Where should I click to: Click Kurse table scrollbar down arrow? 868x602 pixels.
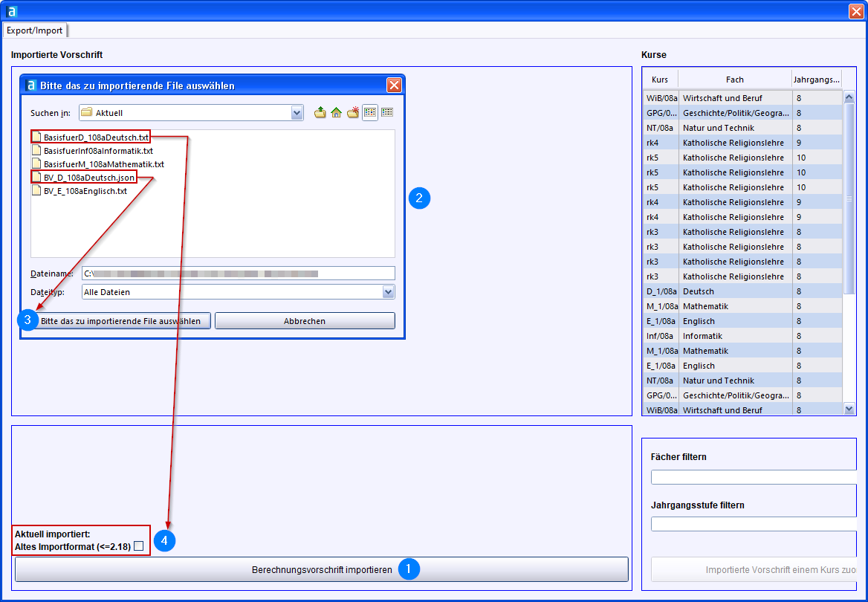click(849, 409)
